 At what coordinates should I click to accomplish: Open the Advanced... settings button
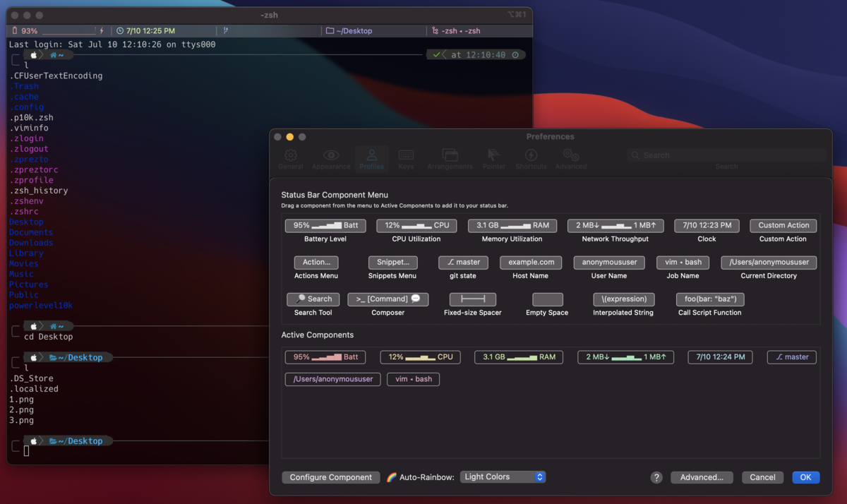click(x=702, y=477)
